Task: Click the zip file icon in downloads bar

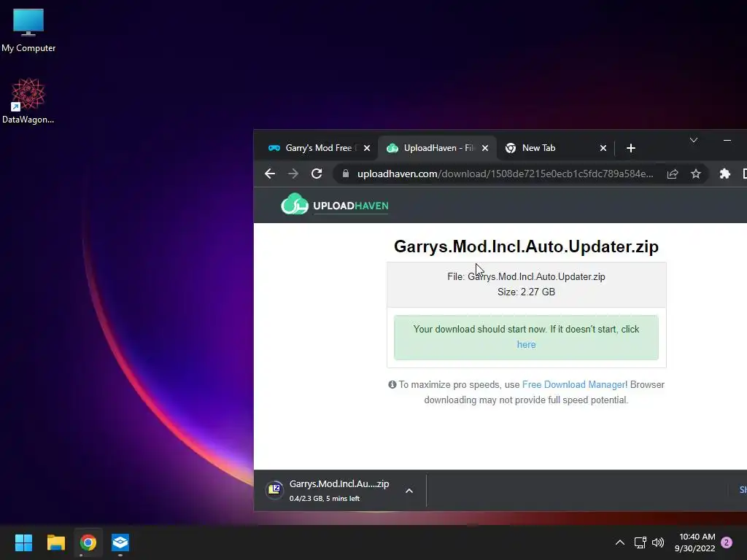Action: pos(274,490)
